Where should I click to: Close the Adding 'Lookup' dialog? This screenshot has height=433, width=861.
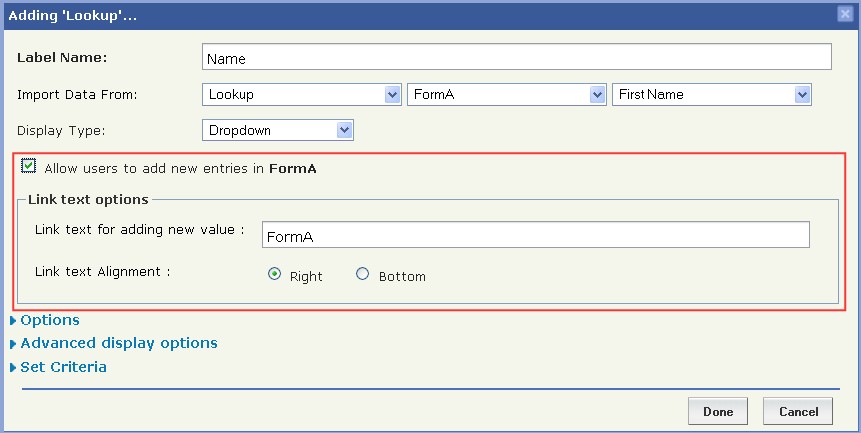point(845,14)
